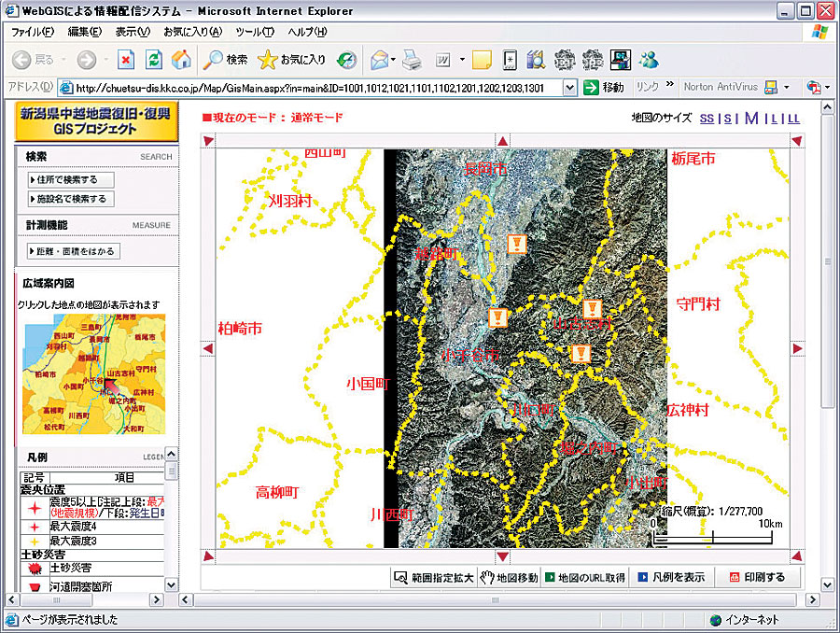Open the Mail envelope toolbar icon
Viewport: 840px width, 633px height.
379,60
